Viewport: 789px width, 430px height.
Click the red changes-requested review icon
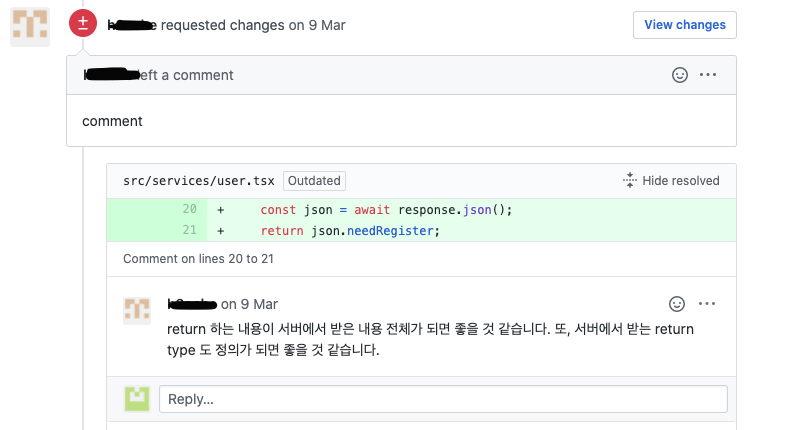[x=83, y=23]
